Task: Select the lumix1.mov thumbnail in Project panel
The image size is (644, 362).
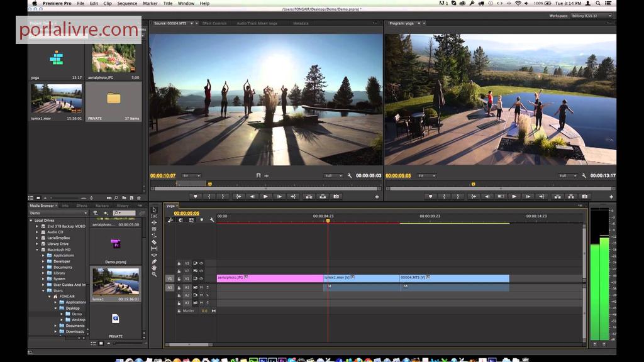Action: [x=57, y=99]
